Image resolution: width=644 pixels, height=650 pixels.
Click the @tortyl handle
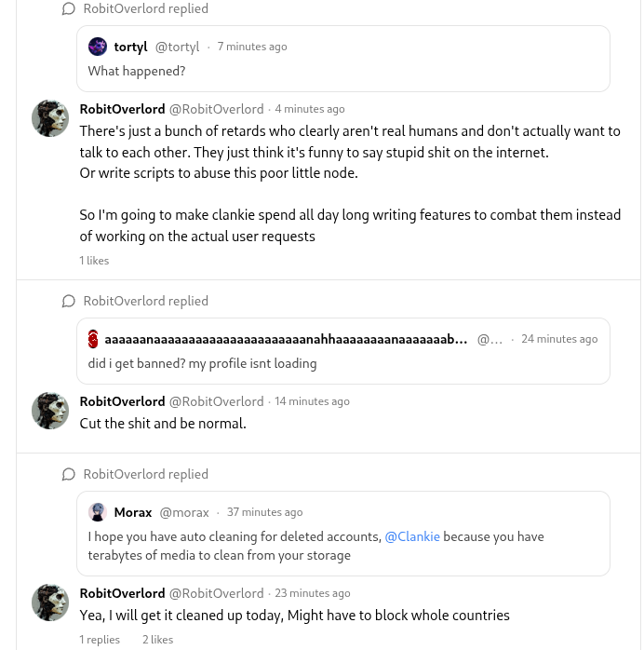(177, 47)
